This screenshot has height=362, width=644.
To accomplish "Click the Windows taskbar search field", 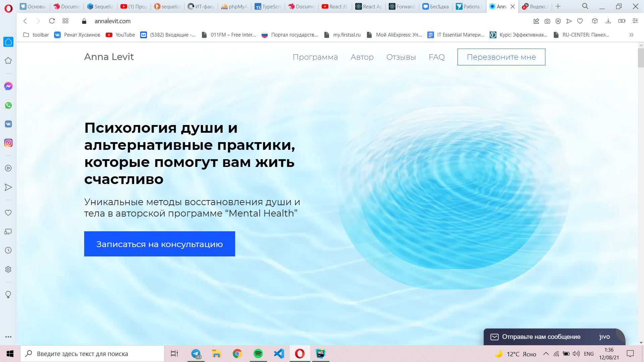I will tap(92, 354).
